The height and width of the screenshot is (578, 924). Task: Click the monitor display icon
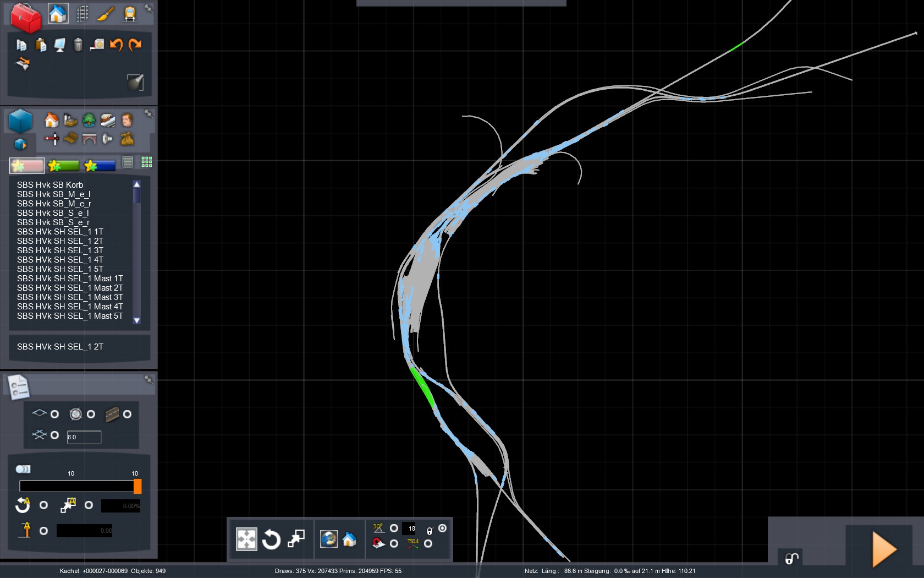point(59,45)
